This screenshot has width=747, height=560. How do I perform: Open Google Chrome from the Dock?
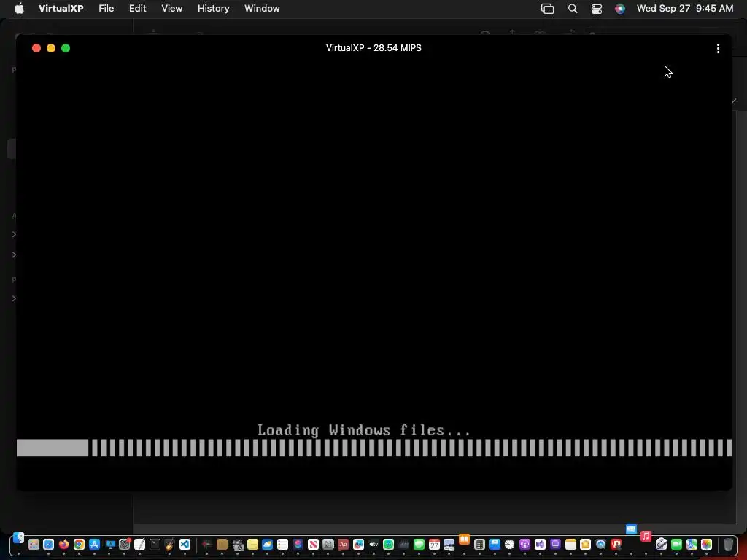[x=79, y=544]
